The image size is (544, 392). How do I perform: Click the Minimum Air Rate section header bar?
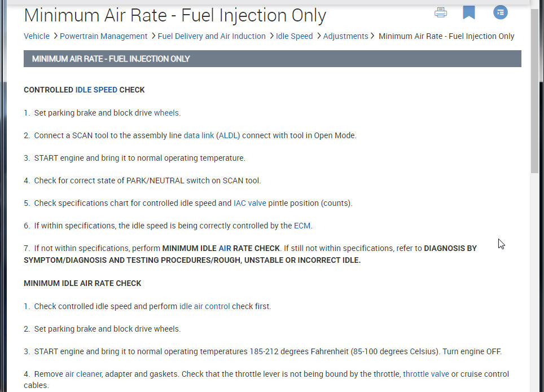tap(272, 59)
